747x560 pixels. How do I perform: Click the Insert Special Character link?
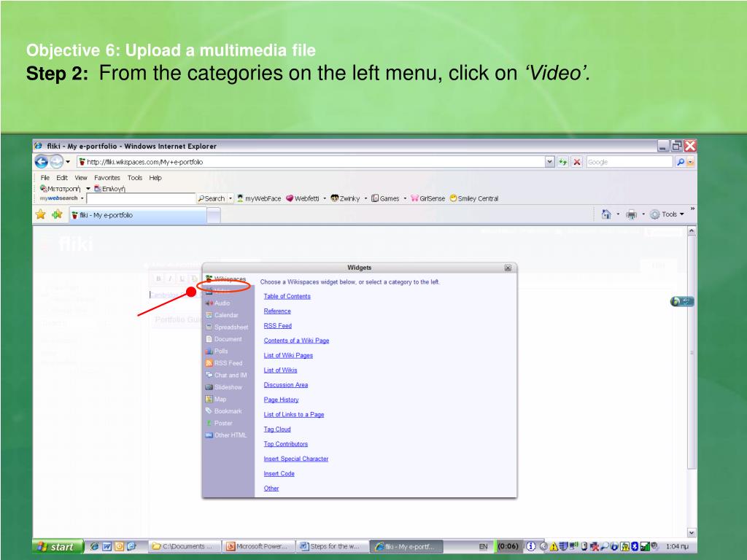coord(296,459)
